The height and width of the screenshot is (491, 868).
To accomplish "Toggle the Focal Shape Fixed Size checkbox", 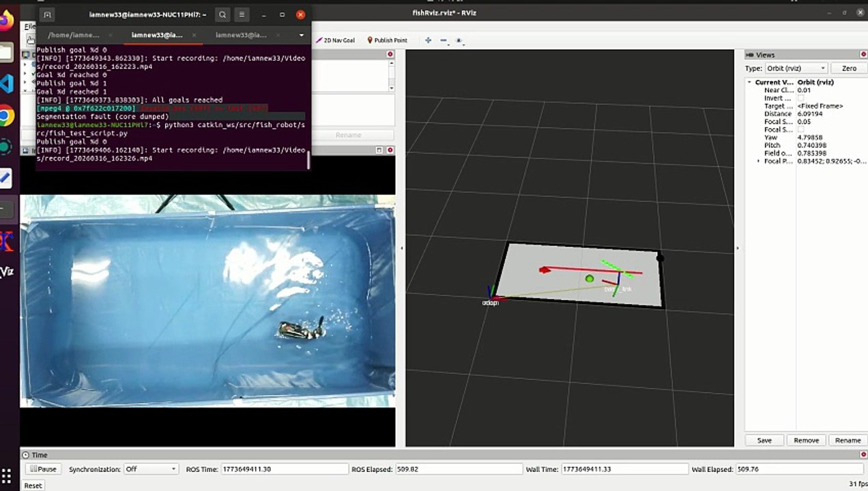I will click(800, 130).
